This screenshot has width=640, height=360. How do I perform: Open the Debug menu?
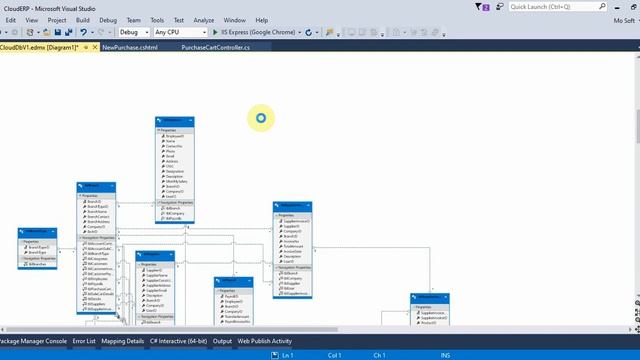(108, 20)
